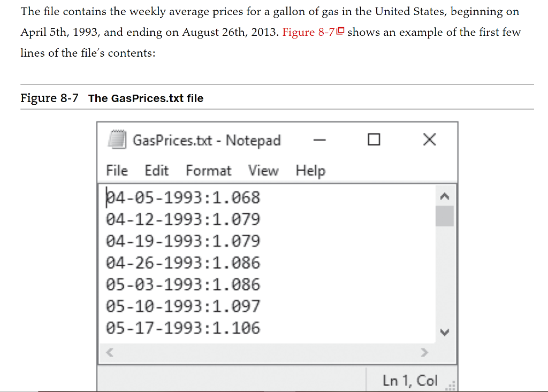Click the left arrow of horizontal scrollbar
The width and height of the screenshot is (548, 392).
coord(109,352)
